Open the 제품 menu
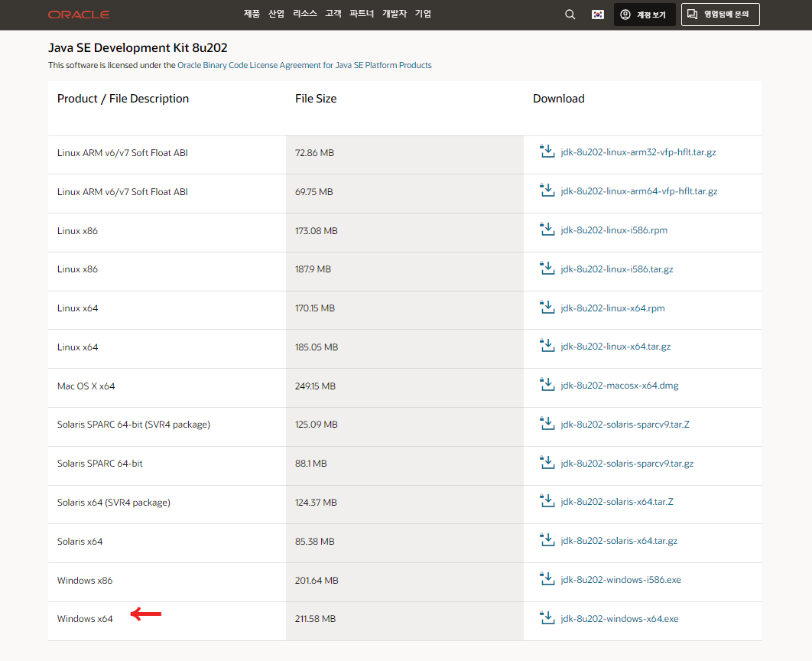The image size is (812, 661). click(x=252, y=14)
